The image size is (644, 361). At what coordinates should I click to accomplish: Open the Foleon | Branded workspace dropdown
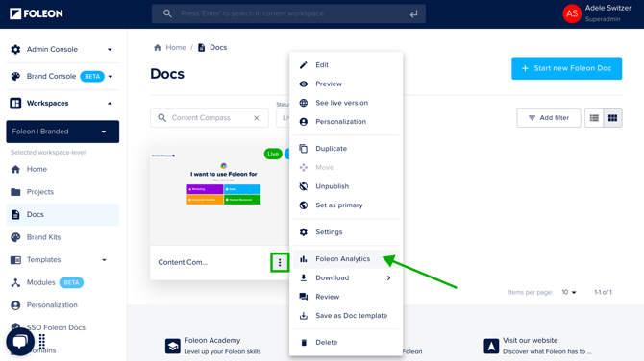[62, 132]
